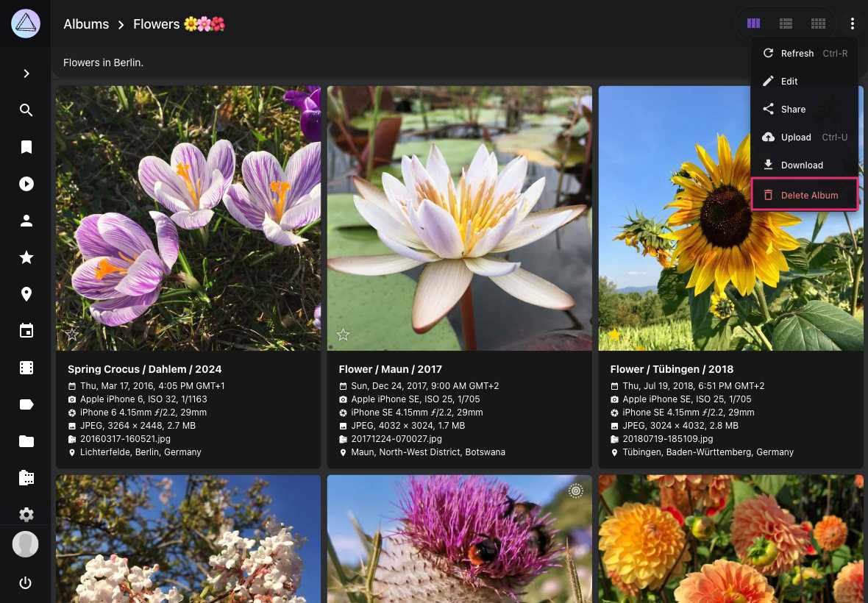Switch to mosaic view layout

point(818,24)
